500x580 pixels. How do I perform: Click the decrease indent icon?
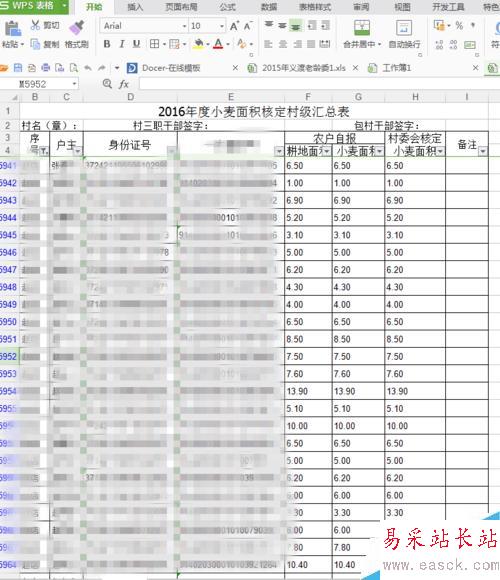(x=312, y=25)
